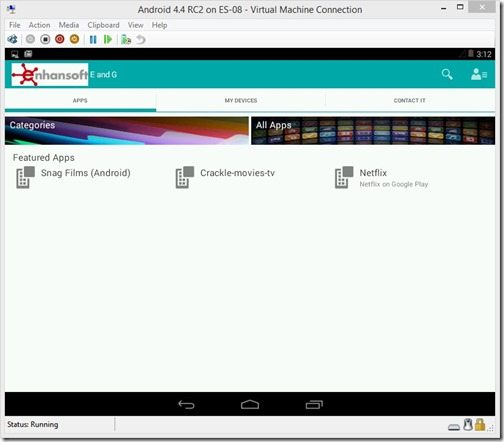Click the Ctrl+Alt+Delete toolbar icon

[x=13, y=39]
